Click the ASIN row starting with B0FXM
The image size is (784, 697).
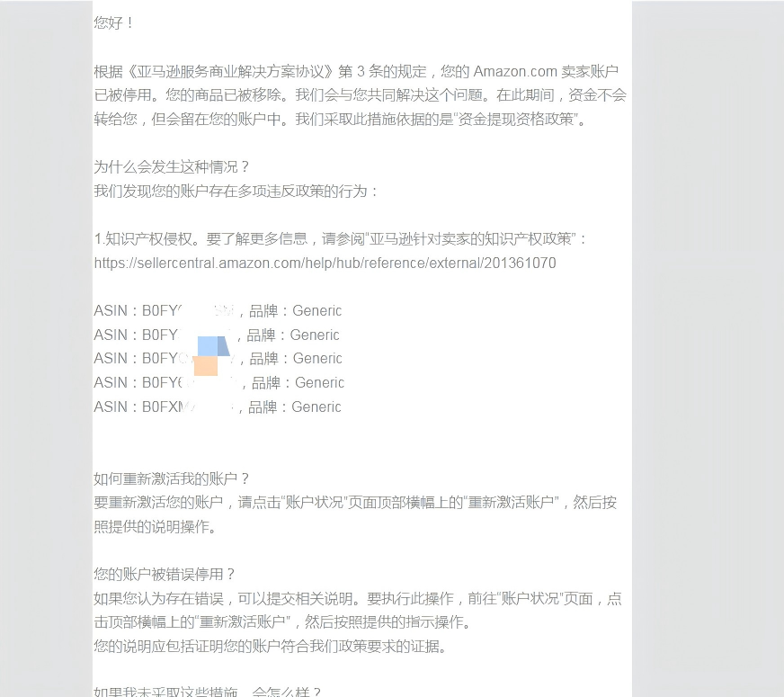pos(217,407)
